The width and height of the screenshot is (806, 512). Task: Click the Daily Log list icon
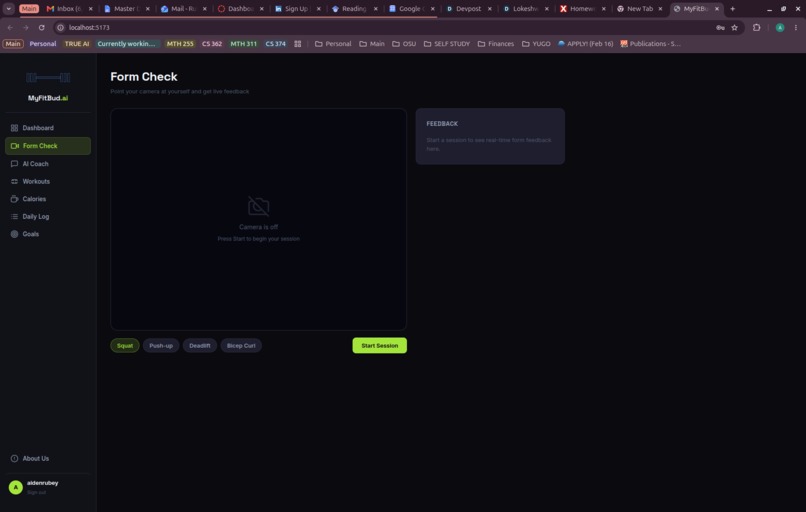(14, 216)
